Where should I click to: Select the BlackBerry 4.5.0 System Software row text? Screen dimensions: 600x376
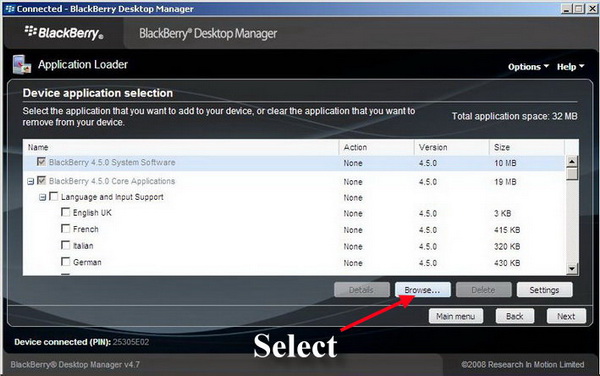[112, 162]
